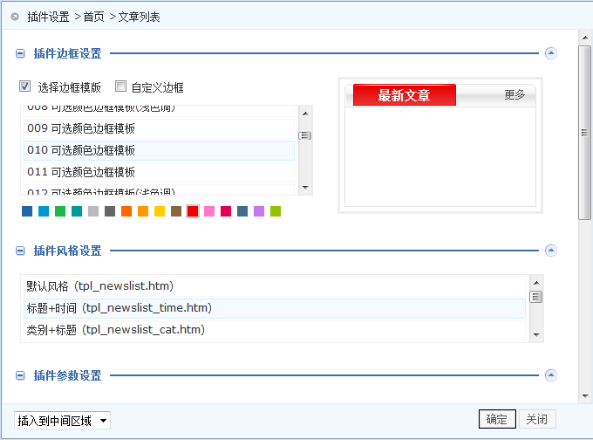
Task: Enable the 自定义边框 checkbox
Action: (121, 86)
